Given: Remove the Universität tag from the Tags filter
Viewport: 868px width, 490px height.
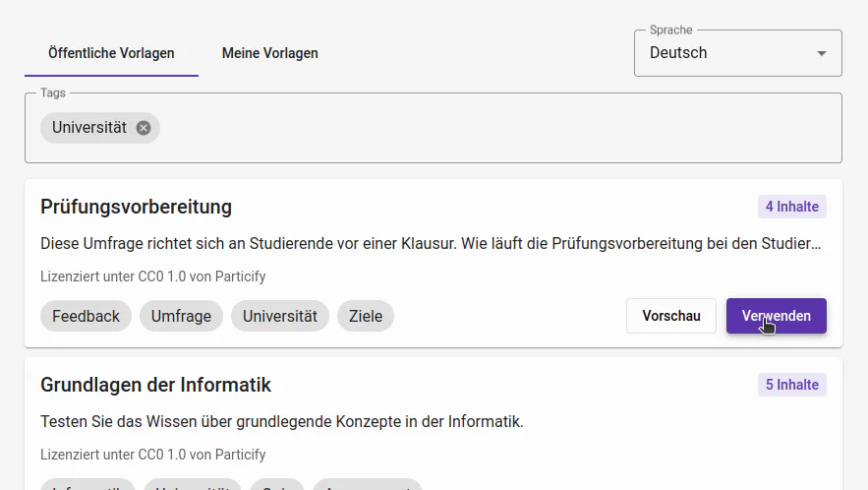Looking at the screenshot, I should 144,128.
